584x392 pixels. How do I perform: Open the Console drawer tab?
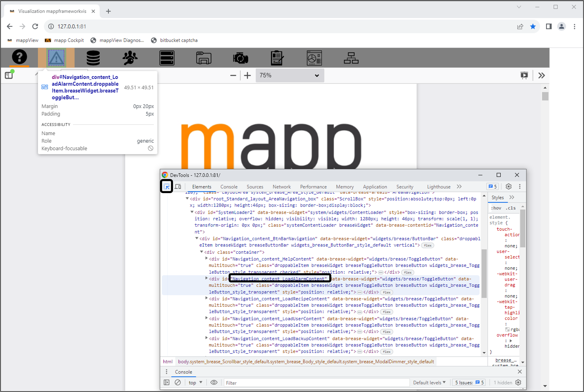pyautogui.click(x=183, y=372)
